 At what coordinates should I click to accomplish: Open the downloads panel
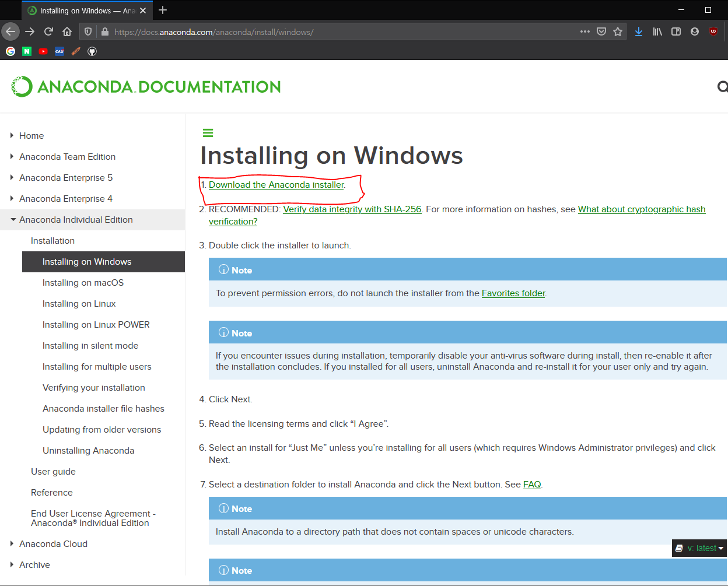coord(639,31)
